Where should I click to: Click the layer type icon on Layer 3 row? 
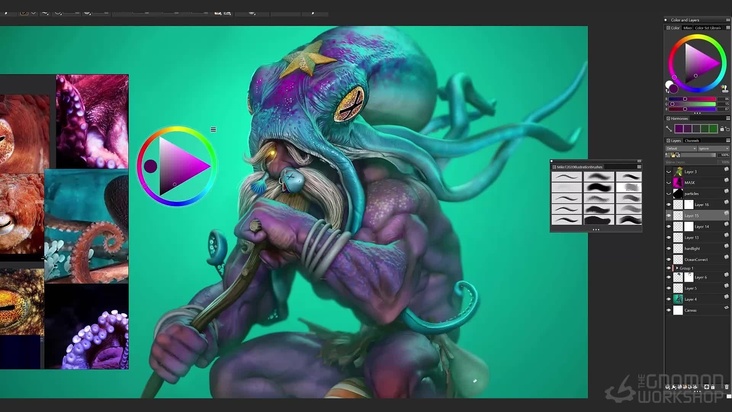click(x=726, y=171)
